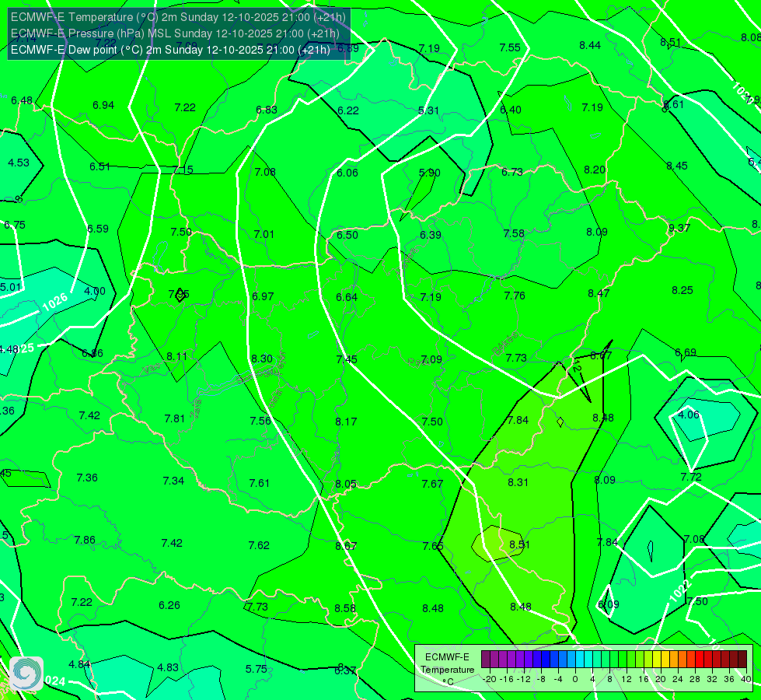Image resolution: width=761 pixels, height=700 pixels.
Task: Click the 7.01 temperature value
Action: (264, 235)
